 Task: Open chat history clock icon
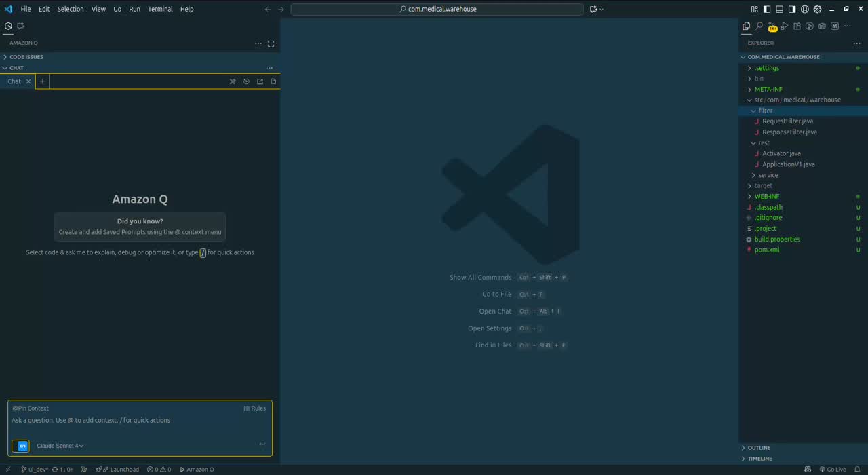[246, 81]
